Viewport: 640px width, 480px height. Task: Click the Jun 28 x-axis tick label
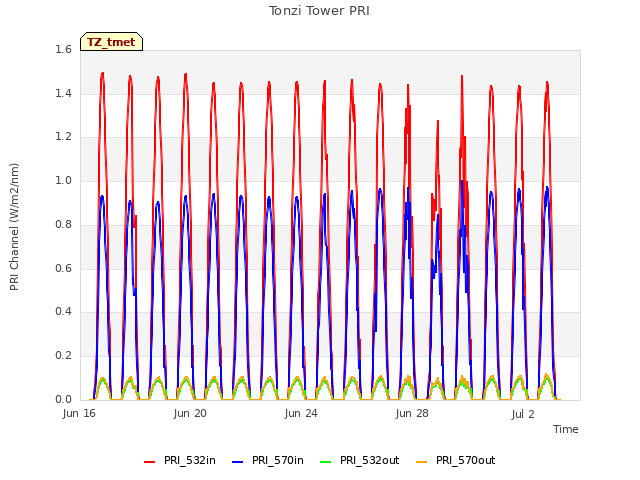point(412,413)
